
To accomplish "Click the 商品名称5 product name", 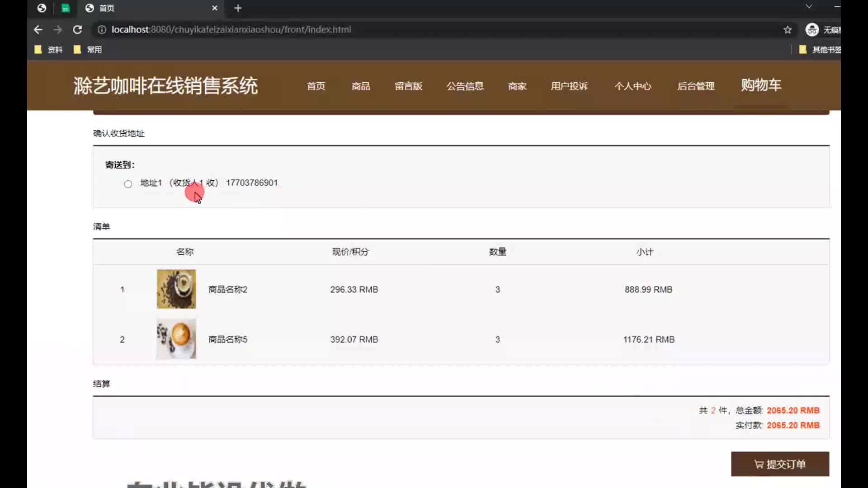I will point(228,339).
